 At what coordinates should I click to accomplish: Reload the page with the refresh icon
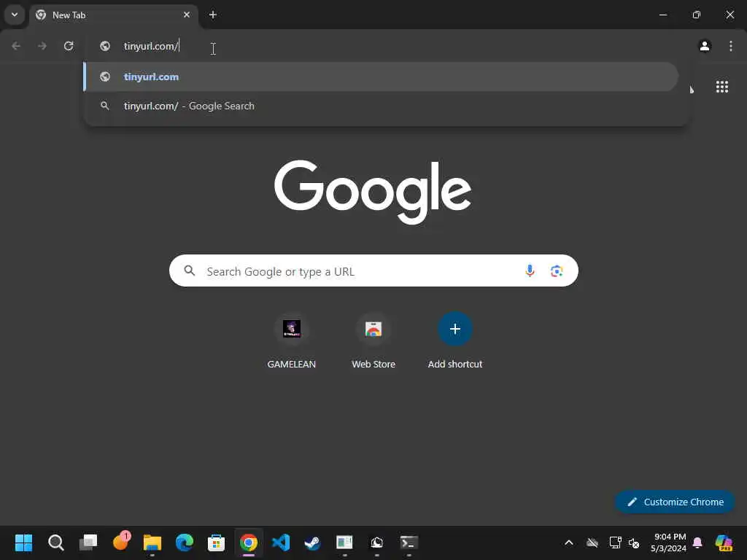pos(69,46)
